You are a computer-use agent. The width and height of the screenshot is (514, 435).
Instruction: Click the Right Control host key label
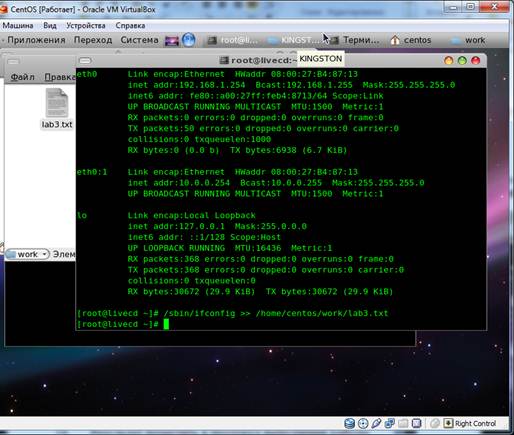pos(475,424)
